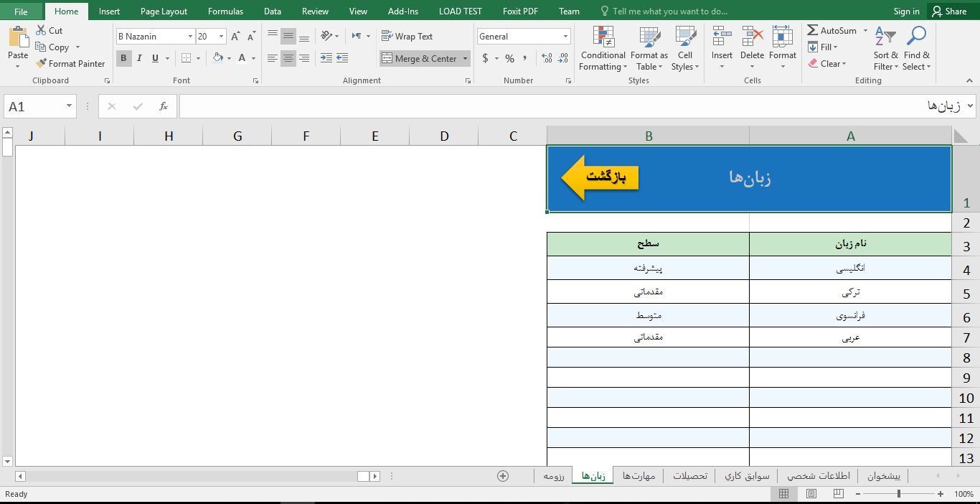Open Fill Color dropdown arrow
Screen dimensions: 980x504
(229, 59)
